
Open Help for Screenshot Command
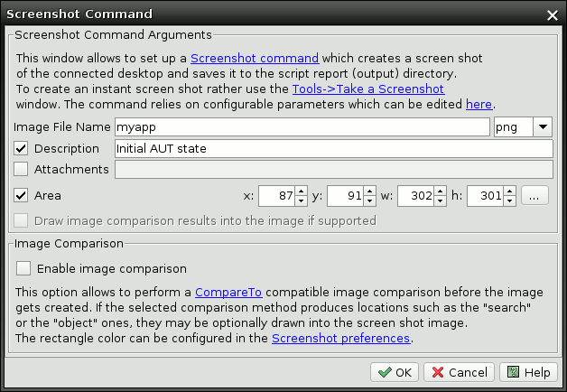tap(526, 372)
